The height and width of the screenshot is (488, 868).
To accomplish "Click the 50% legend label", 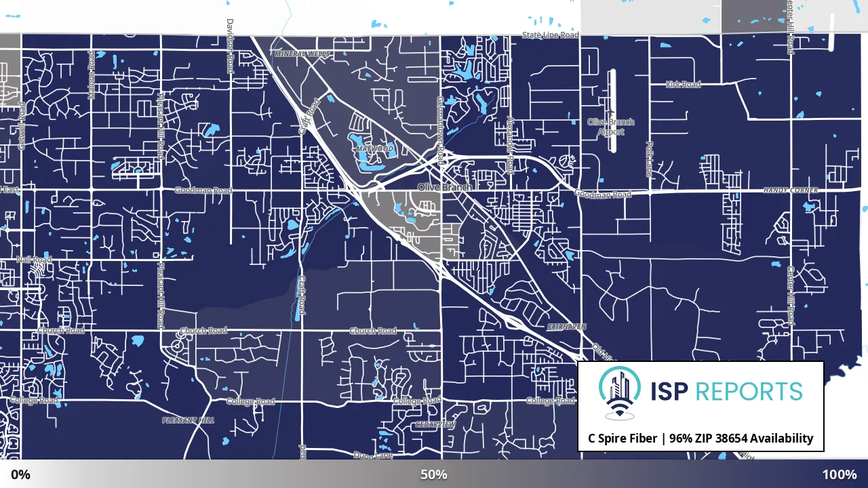I will pos(434,474).
